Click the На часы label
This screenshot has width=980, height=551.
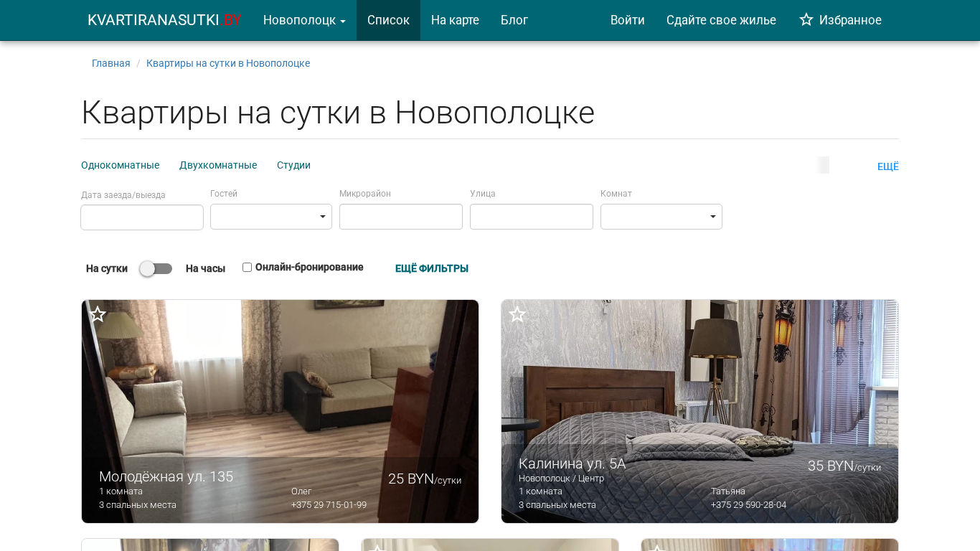tap(205, 268)
